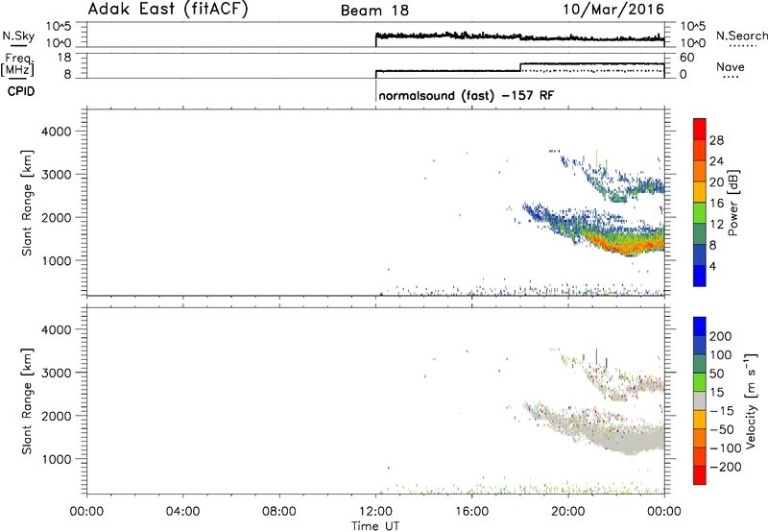Screen dimensions: 768x532
Task: Click "Slant Range [km]" label of power panel
Action: 27,203
